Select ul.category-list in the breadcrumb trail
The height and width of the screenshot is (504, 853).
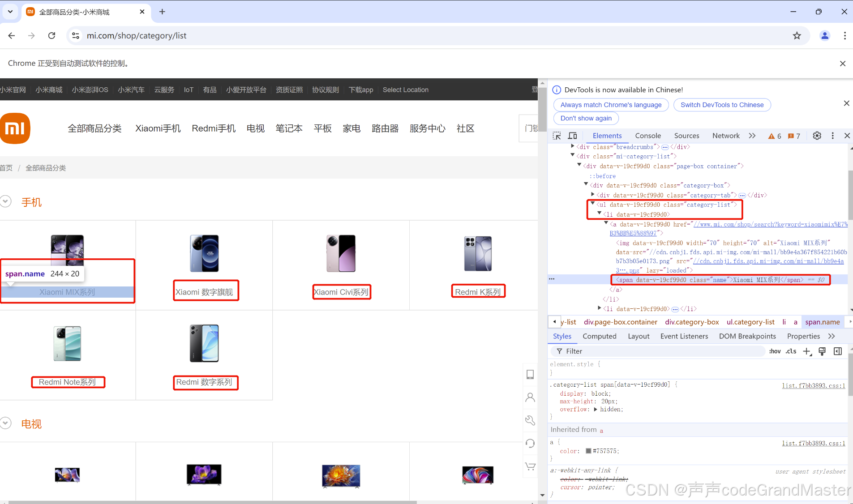(750, 322)
